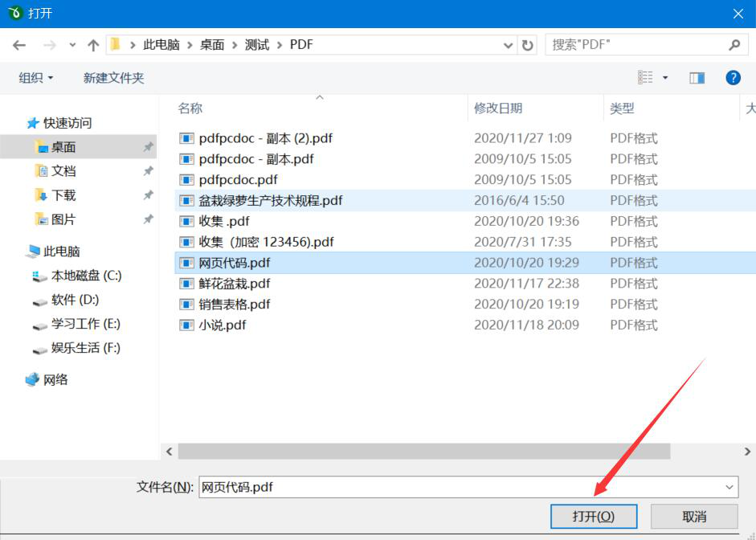
Task: Open the 组织 menu
Action: click(x=35, y=78)
